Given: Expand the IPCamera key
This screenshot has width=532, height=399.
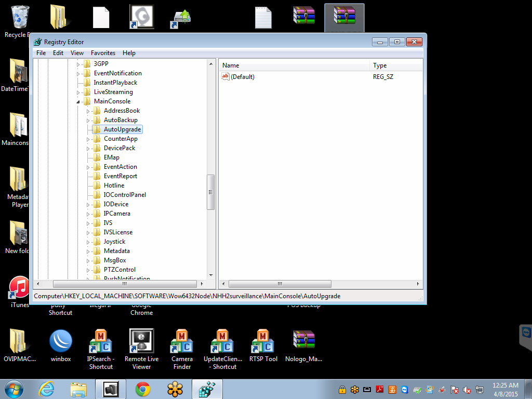Looking at the screenshot, I should [88, 214].
